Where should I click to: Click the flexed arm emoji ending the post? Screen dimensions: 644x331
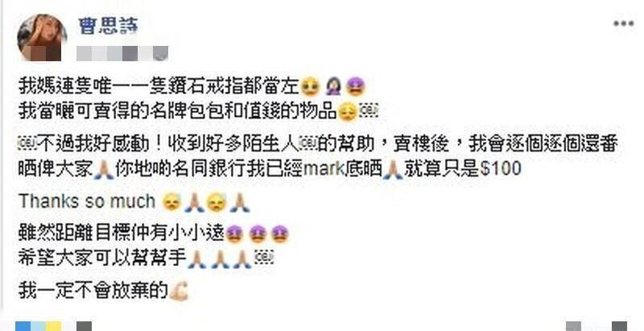(x=179, y=292)
